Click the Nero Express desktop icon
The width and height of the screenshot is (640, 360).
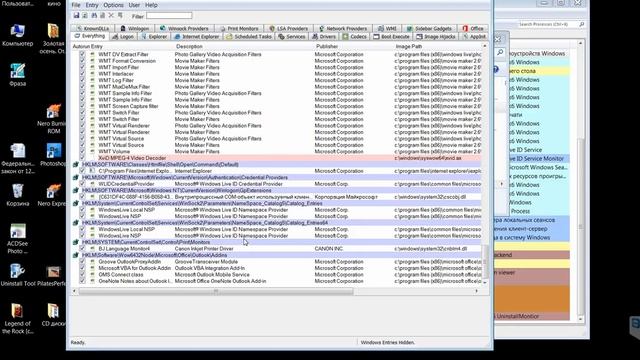(53, 191)
